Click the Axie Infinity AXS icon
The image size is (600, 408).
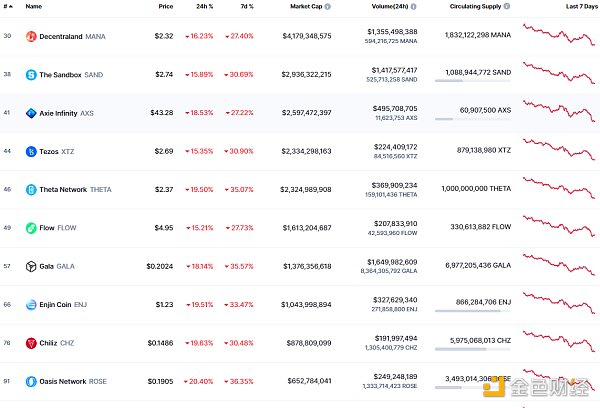pos(32,113)
